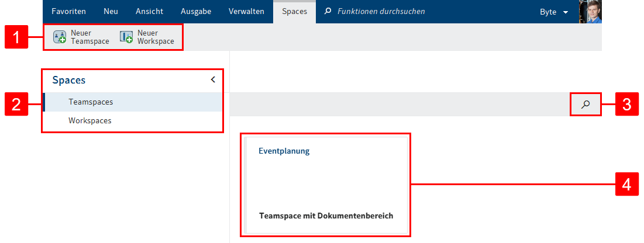This screenshot has height=243, width=644.
Task: Go to the Verwalten tab
Action: [246, 12]
